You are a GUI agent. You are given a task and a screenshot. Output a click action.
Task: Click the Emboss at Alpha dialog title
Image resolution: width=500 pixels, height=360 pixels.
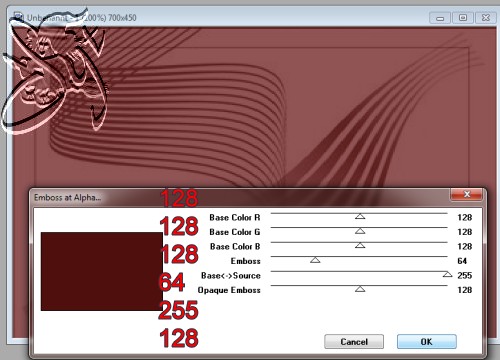[x=67, y=197]
